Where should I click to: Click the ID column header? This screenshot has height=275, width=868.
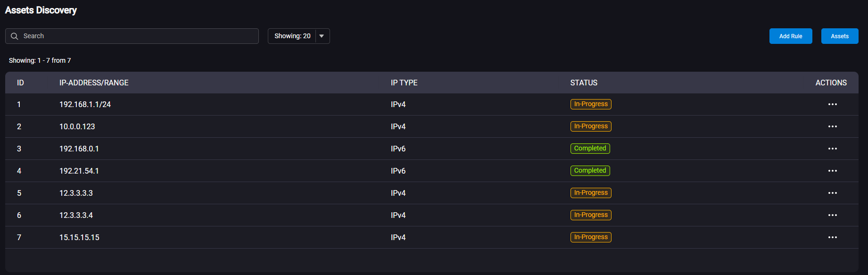coord(20,83)
